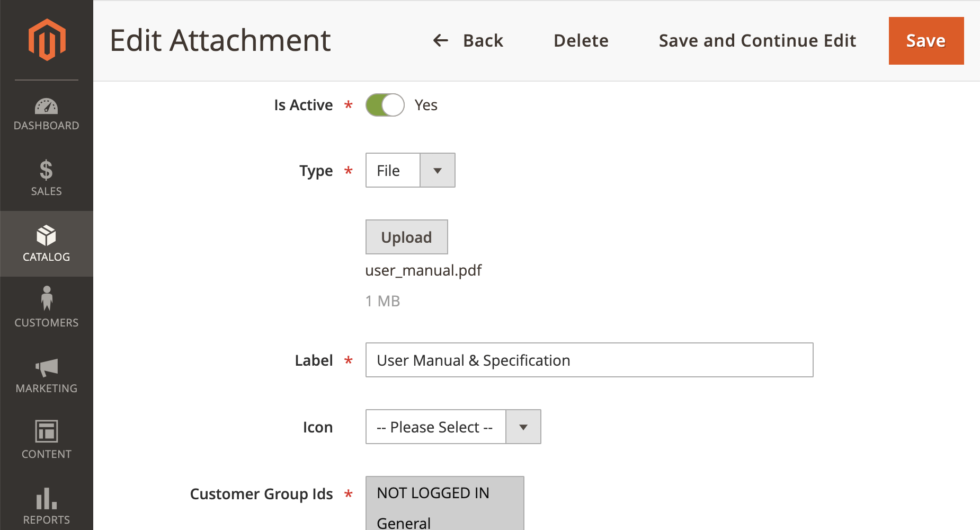Toggle the Is Active switch off

tap(385, 104)
